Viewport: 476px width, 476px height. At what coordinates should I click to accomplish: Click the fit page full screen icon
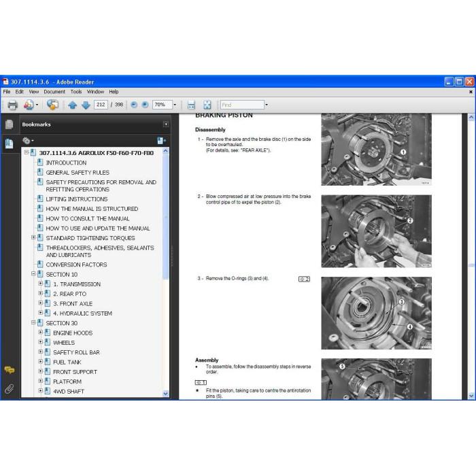(207, 105)
